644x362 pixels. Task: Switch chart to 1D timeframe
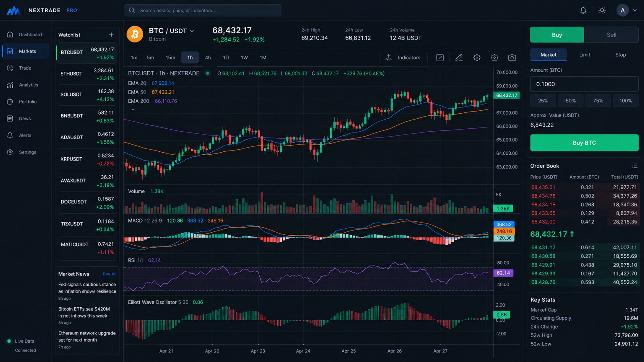pyautogui.click(x=226, y=58)
